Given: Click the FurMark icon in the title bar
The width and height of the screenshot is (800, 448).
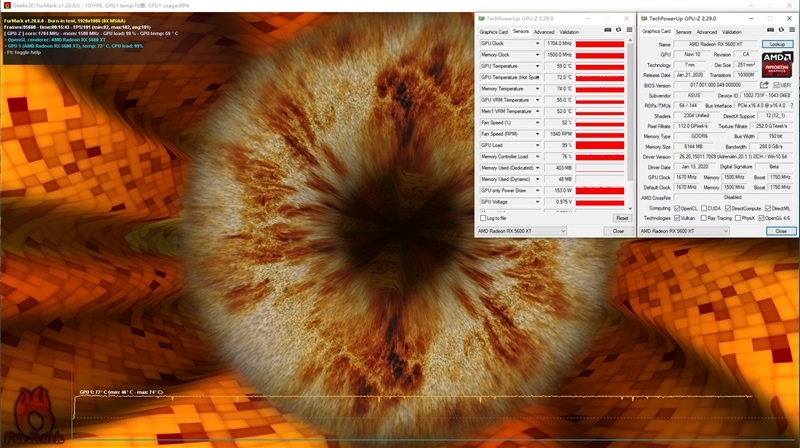Looking at the screenshot, I should (4, 4).
